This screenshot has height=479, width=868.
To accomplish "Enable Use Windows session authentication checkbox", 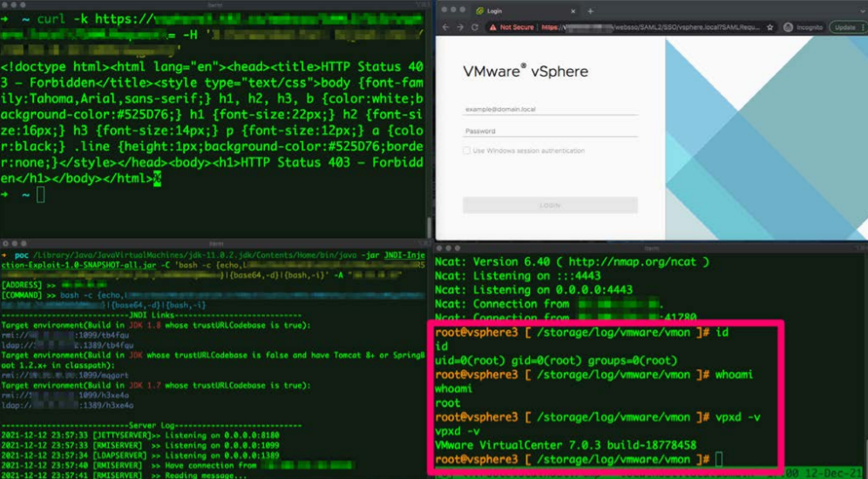I will pos(466,151).
